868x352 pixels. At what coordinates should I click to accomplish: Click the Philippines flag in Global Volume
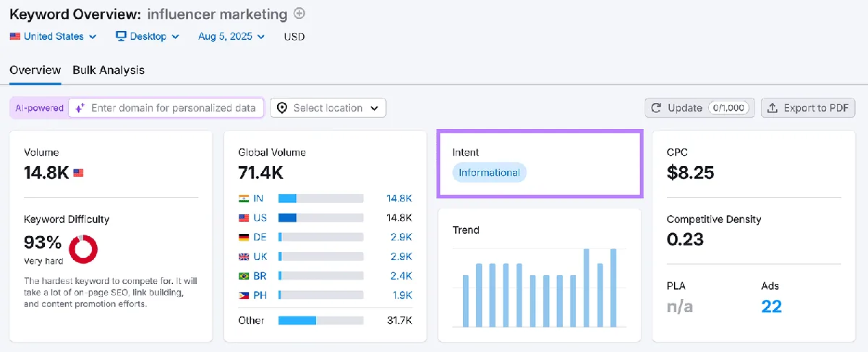pos(244,296)
